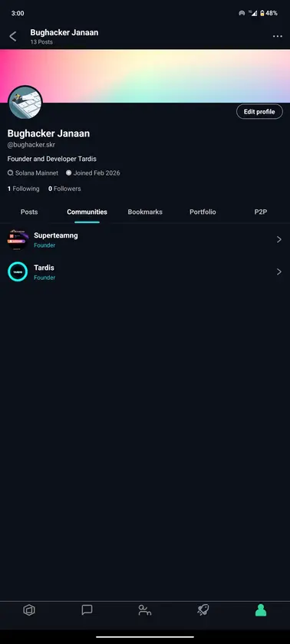The height and width of the screenshot is (644, 290).
Task: Tap the back arrow icon
Action: 13,36
